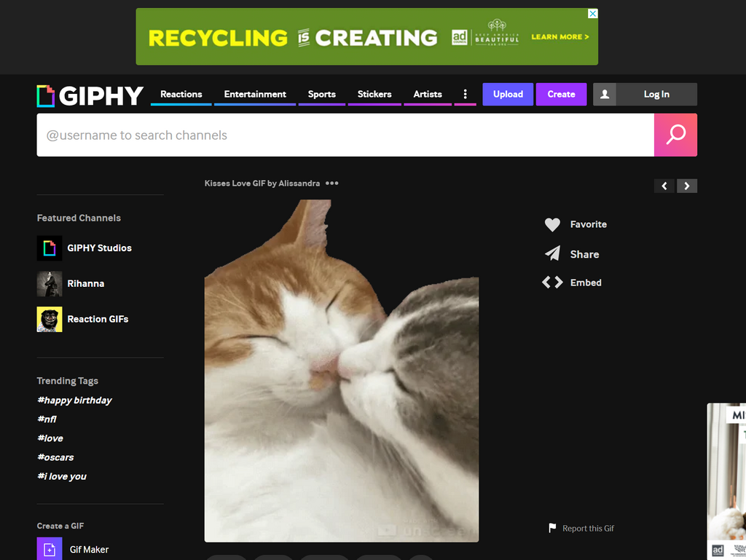
Task: Click the GIPHY logo icon
Action: [46, 95]
